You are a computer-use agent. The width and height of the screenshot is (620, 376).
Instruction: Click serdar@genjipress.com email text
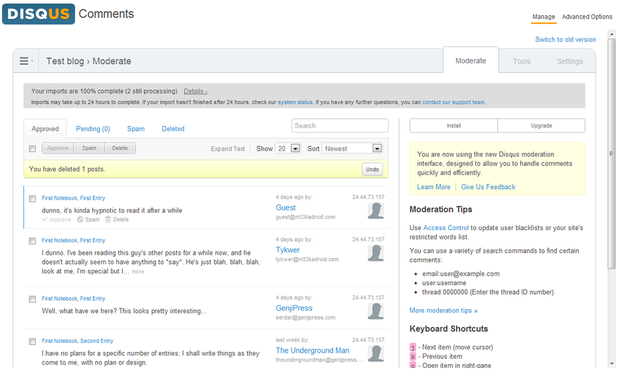coord(305,317)
